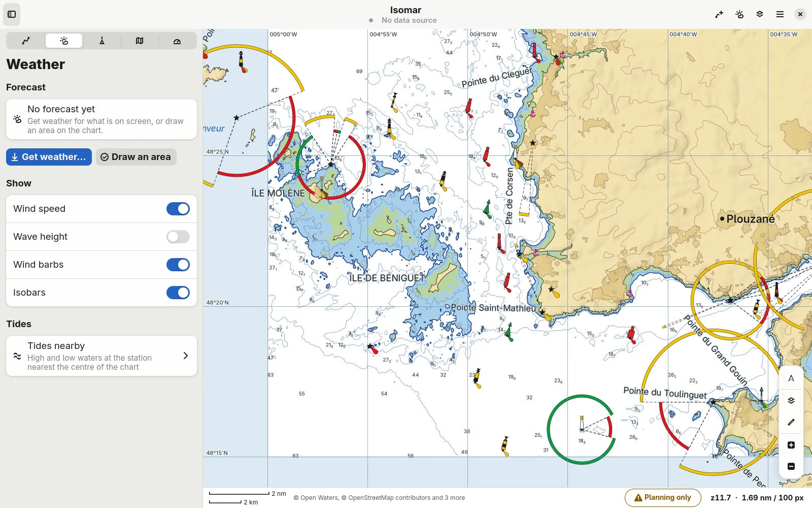This screenshot has height=508, width=812.
Task: Click the Pointe du Toulinguet label
Action: click(665, 393)
